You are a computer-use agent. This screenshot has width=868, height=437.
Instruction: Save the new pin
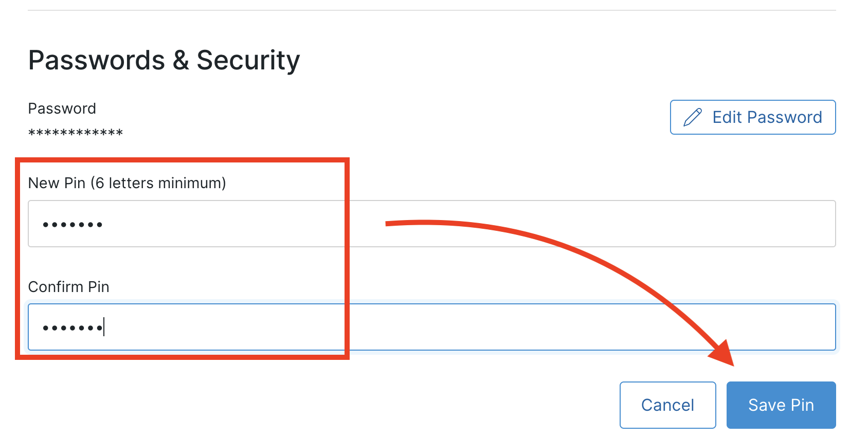[x=781, y=405]
